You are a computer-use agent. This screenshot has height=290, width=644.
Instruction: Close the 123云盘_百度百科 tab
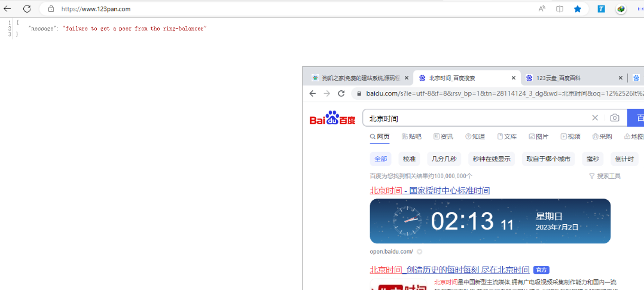click(x=621, y=78)
